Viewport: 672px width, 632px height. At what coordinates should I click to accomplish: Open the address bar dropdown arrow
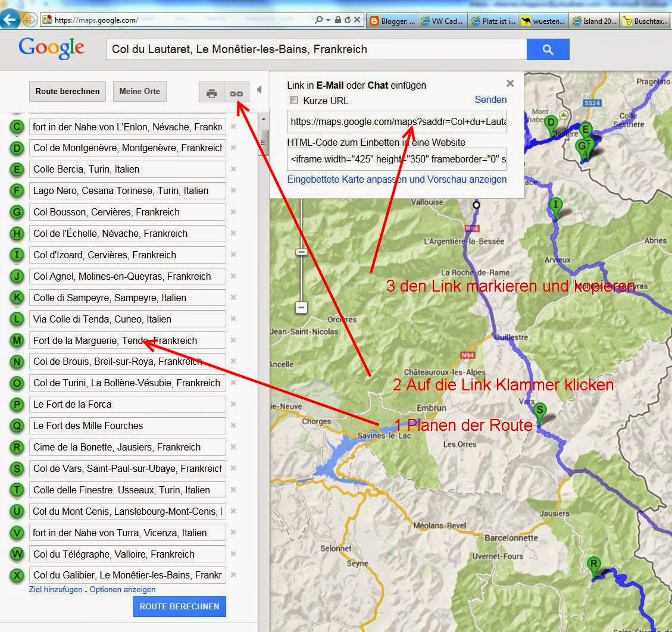tap(329, 20)
